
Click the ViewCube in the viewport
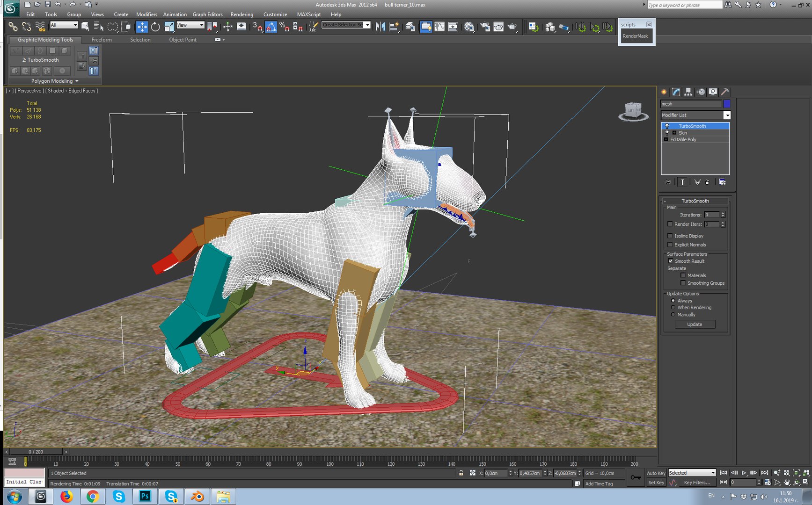(633, 111)
